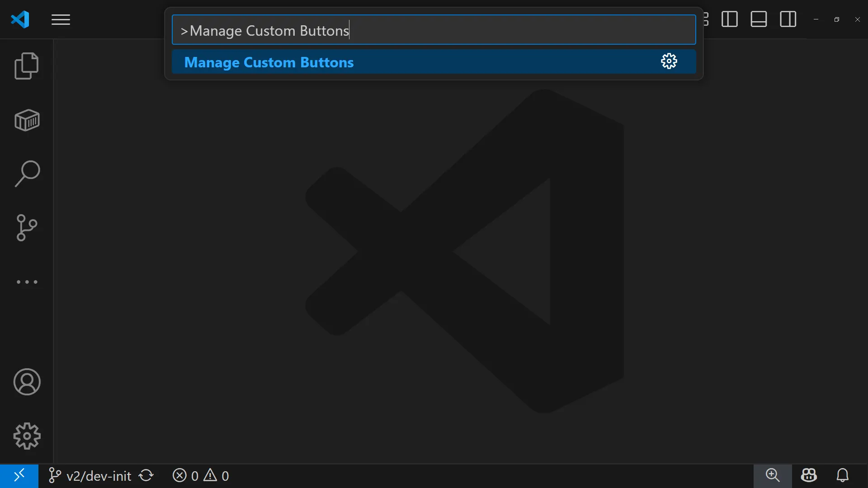
Task: Open the hamburger application menu
Action: [x=61, y=20]
